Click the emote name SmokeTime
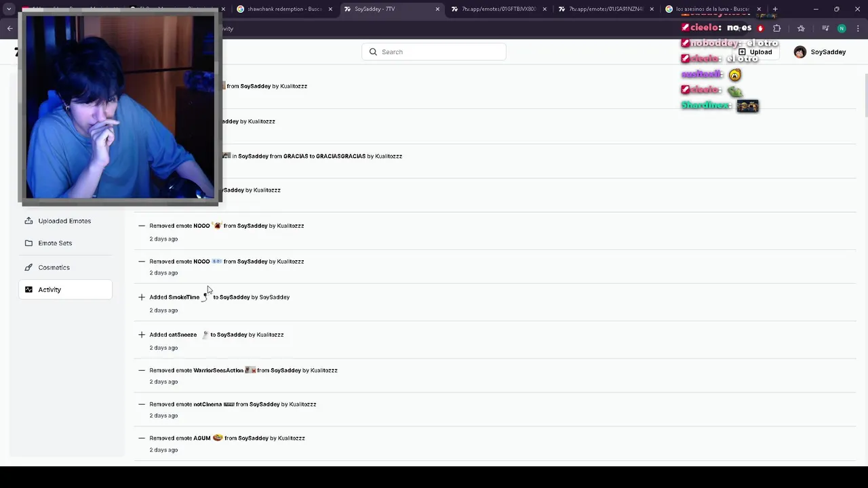Image resolution: width=868 pixels, height=488 pixels. (184, 297)
